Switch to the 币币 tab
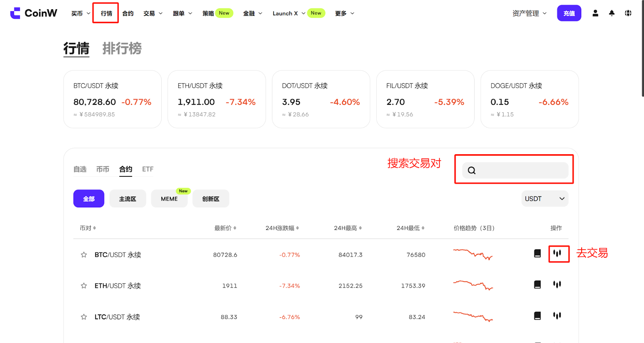Screen dimensions: 644x343 coord(103,169)
